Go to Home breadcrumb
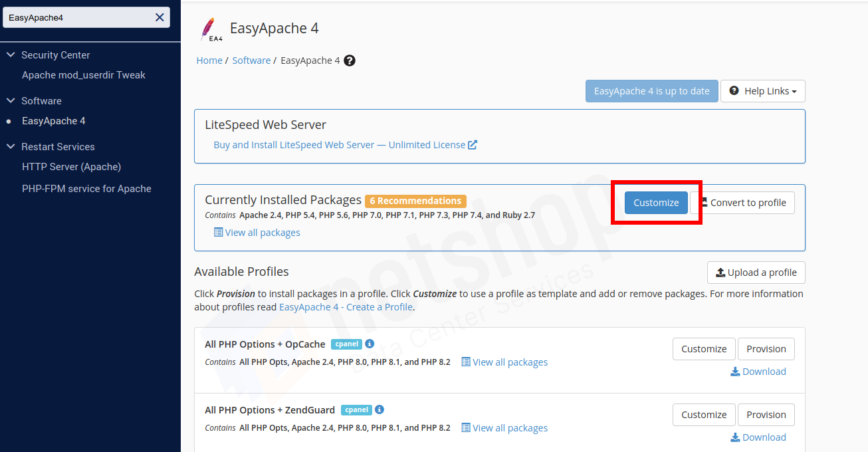 click(209, 60)
